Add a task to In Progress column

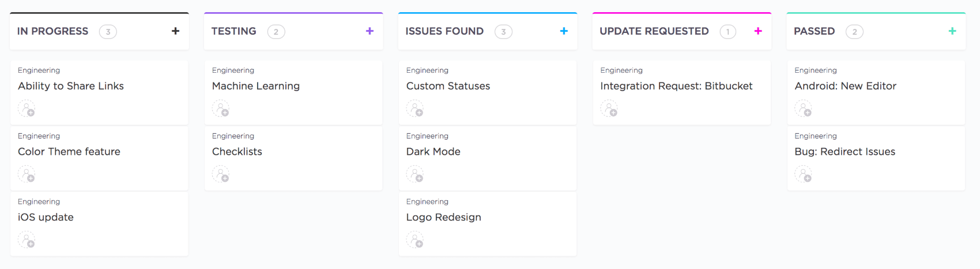click(175, 31)
